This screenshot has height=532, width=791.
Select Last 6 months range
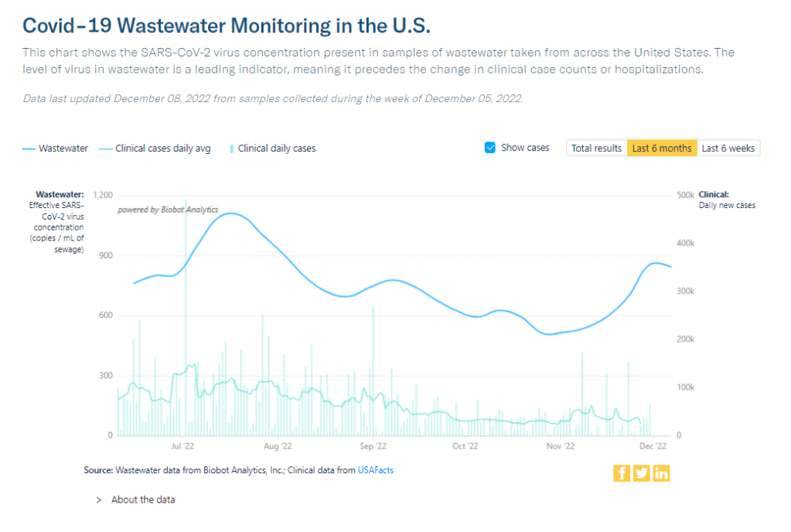point(662,148)
